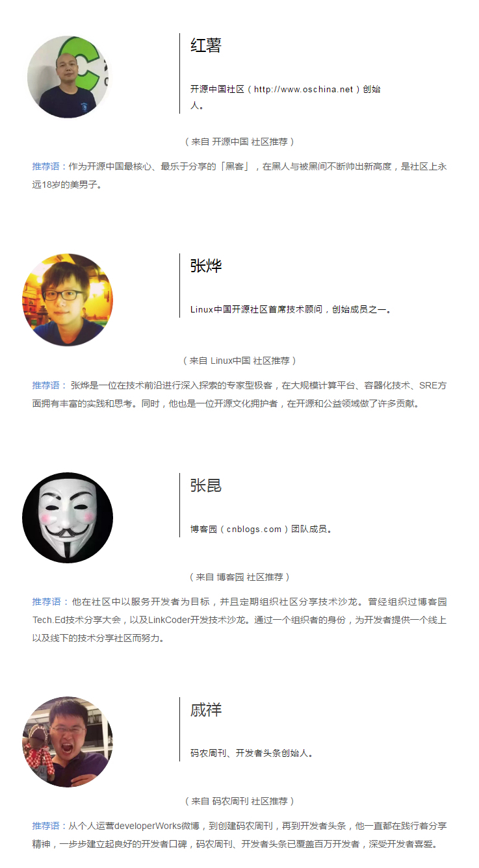Select the name heading 张烨
The width and height of the screenshot is (479, 868).
pyautogui.click(x=206, y=266)
